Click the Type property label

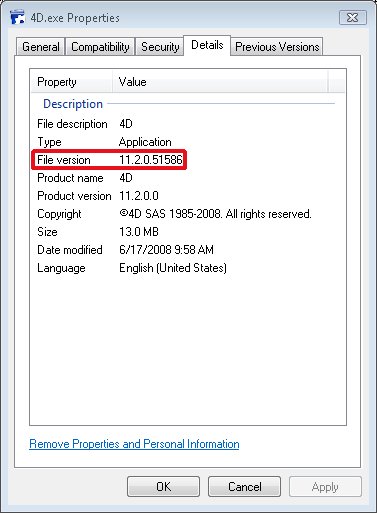coord(49,142)
